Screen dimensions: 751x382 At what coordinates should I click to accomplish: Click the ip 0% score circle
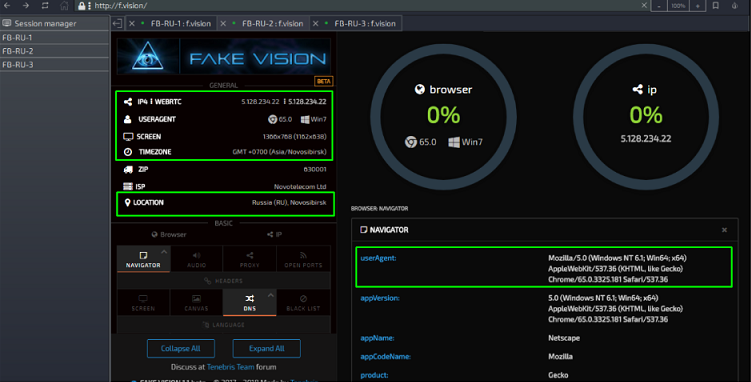pyautogui.click(x=646, y=117)
